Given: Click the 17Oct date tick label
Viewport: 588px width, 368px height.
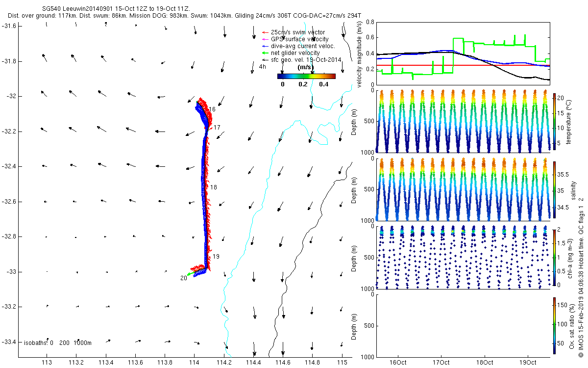Looking at the screenshot, I should [x=441, y=363].
